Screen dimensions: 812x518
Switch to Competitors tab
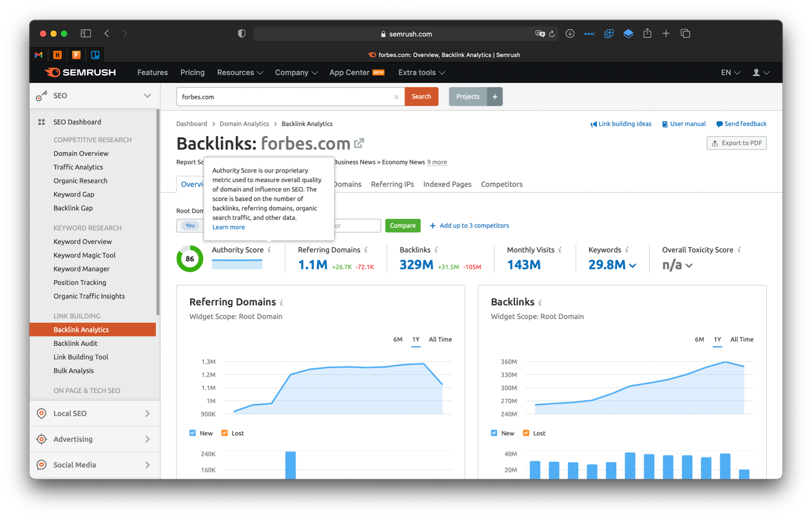[x=501, y=184]
